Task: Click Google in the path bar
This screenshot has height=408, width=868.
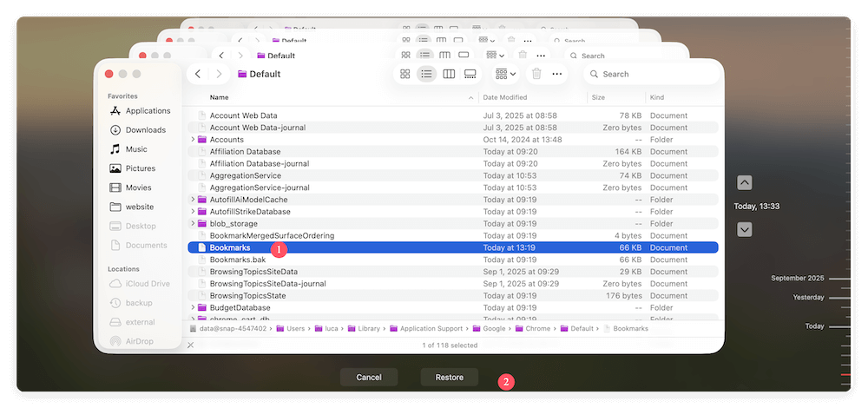Action: tap(489, 328)
